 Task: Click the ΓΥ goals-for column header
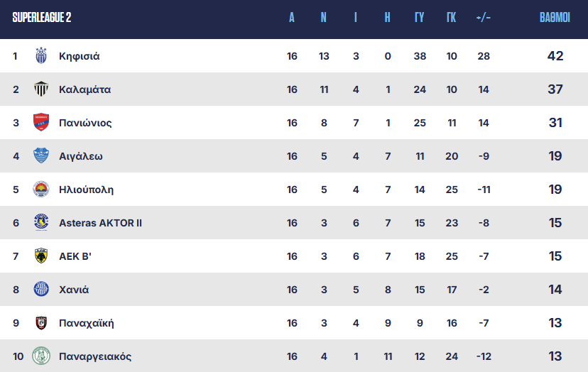pos(419,18)
